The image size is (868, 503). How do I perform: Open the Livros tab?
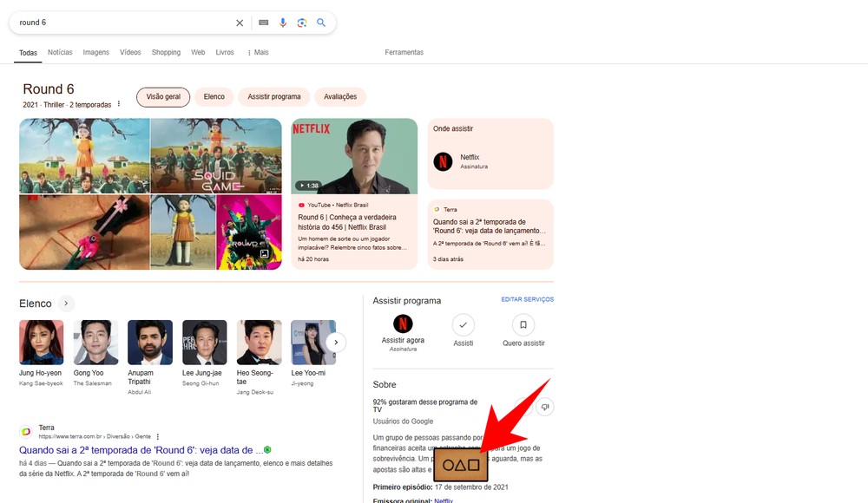225,52
